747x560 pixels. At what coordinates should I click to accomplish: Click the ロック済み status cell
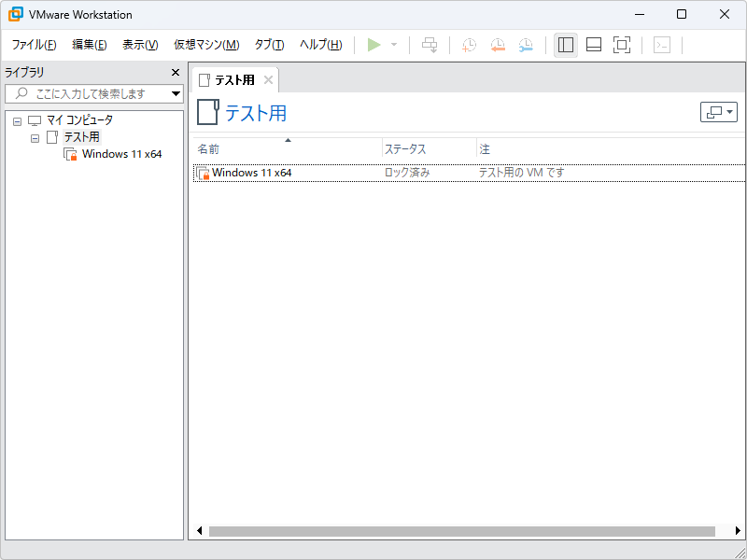(x=407, y=173)
